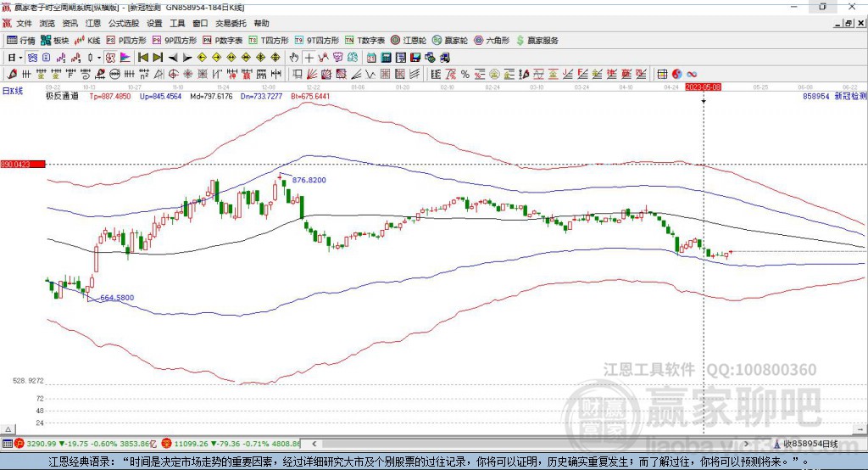Click the black left arrow icon
Viewport: 868px width, 470px height.
tap(173, 58)
